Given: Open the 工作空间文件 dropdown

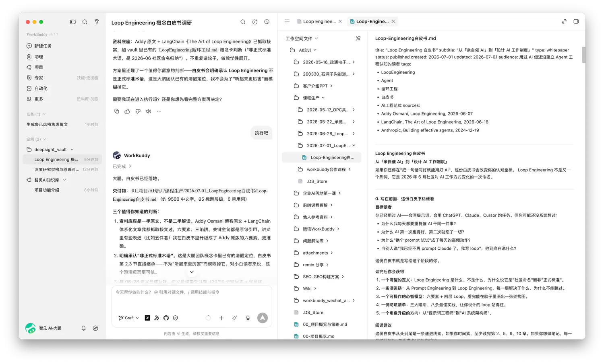Looking at the screenshot, I should coord(302,39).
